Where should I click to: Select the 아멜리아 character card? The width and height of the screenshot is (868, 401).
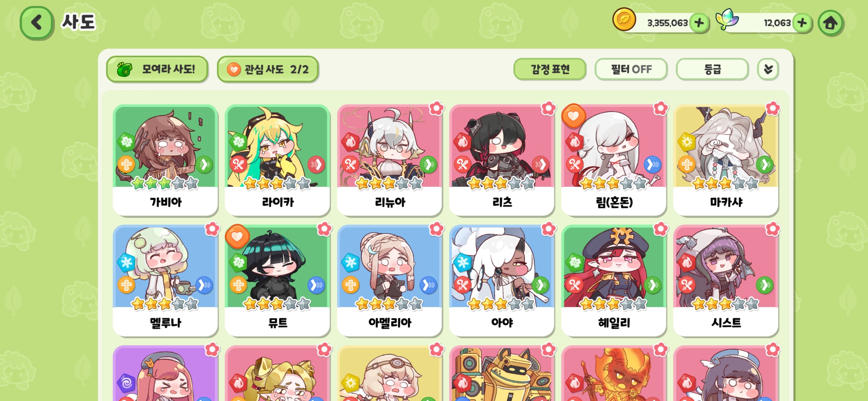point(389,281)
